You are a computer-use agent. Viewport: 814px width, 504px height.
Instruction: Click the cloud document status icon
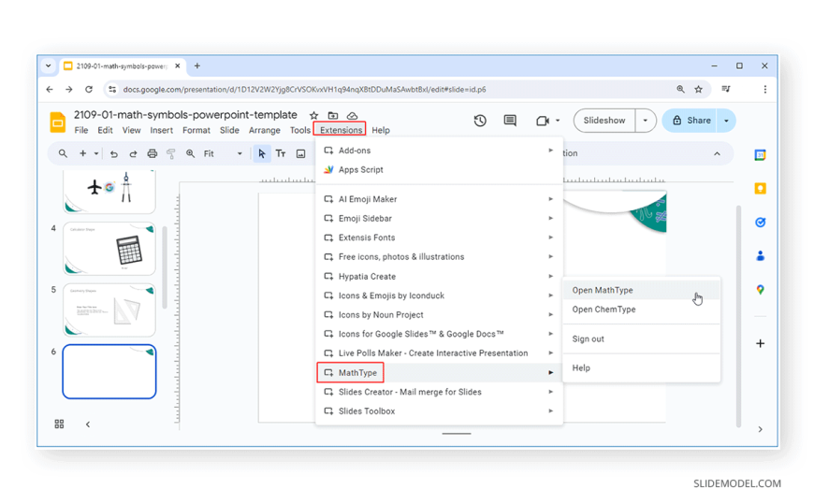click(352, 115)
